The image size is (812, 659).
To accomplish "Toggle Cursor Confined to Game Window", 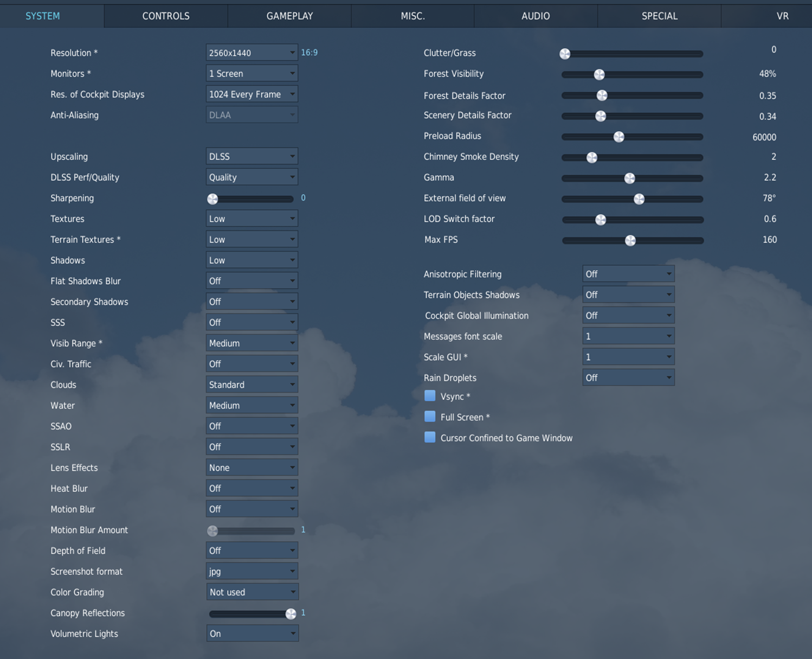I will coord(430,437).
